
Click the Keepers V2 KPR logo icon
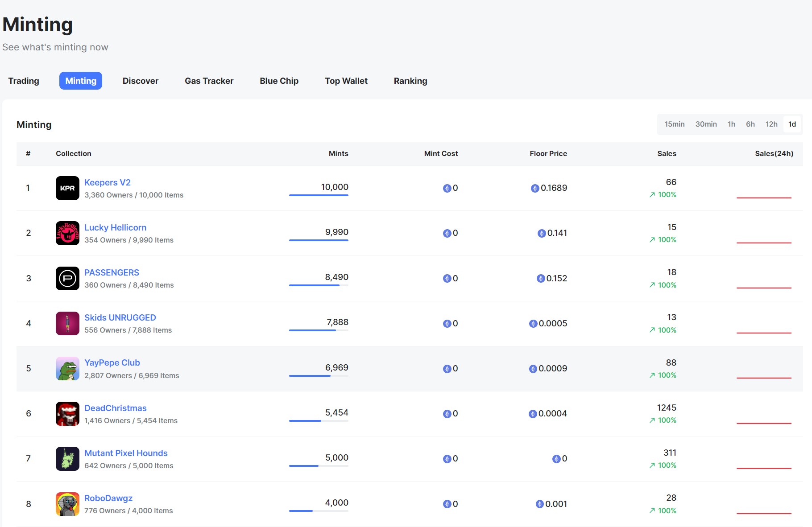(x=67, y=188)
